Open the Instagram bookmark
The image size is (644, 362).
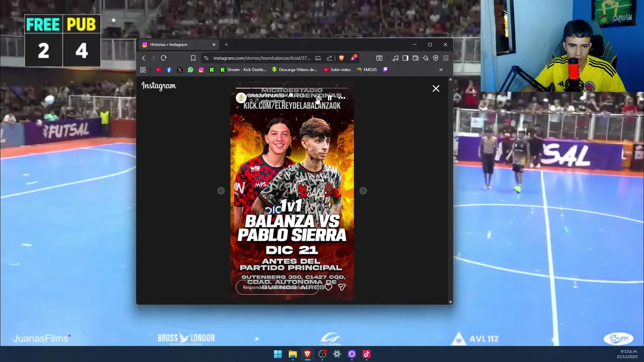tap(201, 70)
